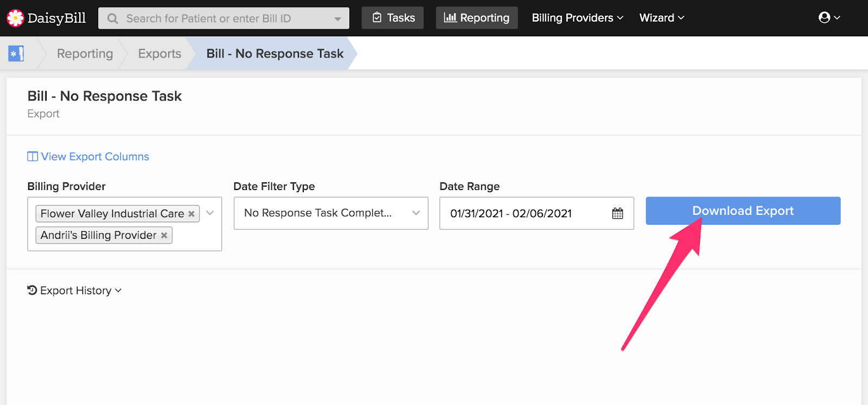Open the calendar date picker icon
Screen dimensions: 868x405
pos(617,213)
